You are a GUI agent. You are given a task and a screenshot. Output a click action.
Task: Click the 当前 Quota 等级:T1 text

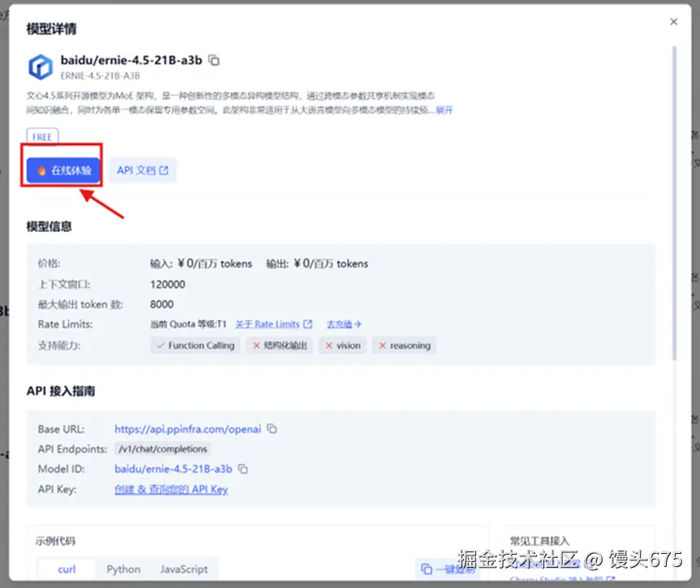(188, 324)
